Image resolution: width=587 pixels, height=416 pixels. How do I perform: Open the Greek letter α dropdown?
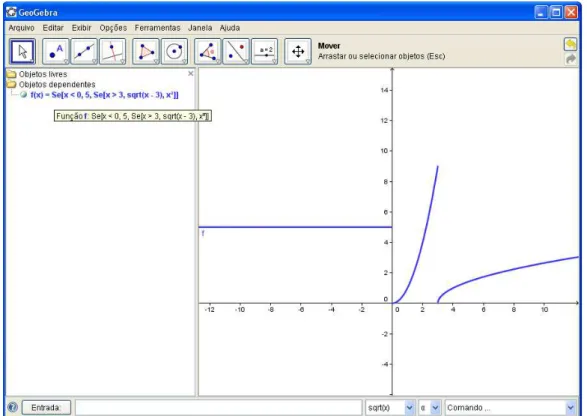click(x=435, y=407)
